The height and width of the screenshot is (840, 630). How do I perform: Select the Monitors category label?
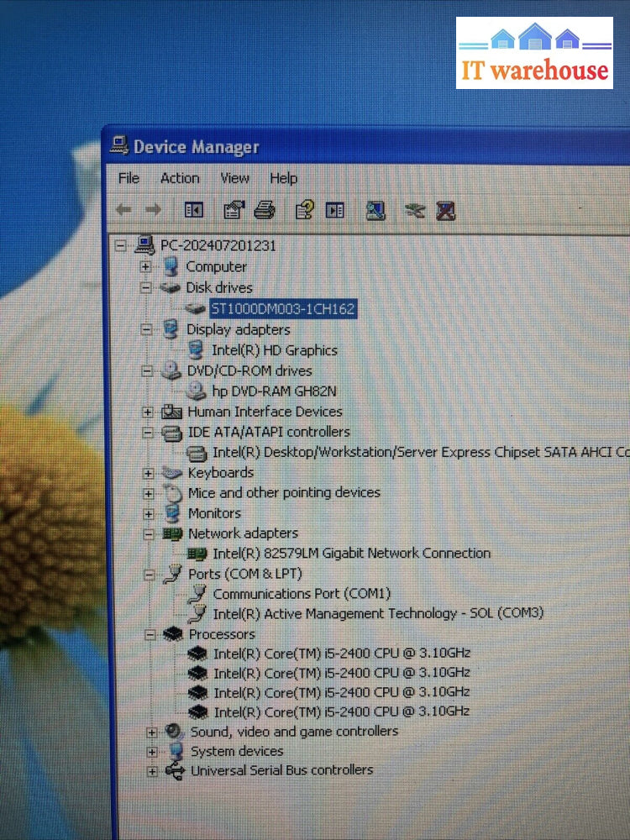click(214, 513)
